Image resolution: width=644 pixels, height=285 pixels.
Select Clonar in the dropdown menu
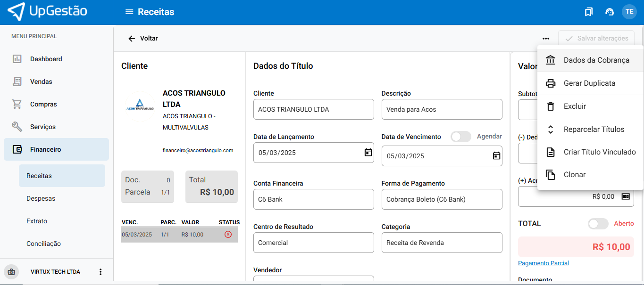coord(574,175)
